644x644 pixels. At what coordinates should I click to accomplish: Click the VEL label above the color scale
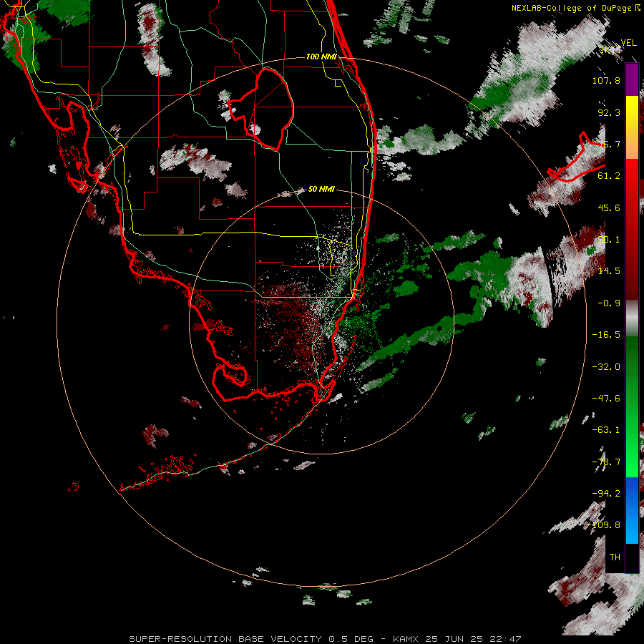coord(629,43)
